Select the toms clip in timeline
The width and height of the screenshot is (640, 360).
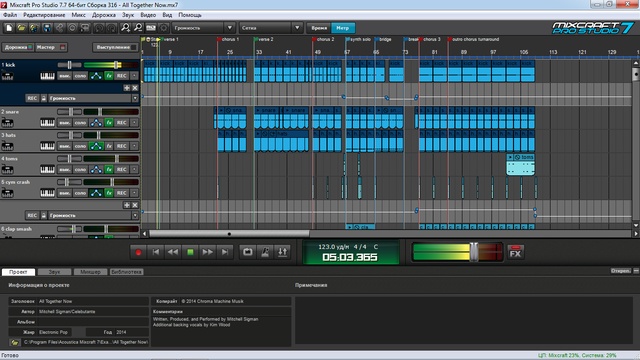pos(520,164)
